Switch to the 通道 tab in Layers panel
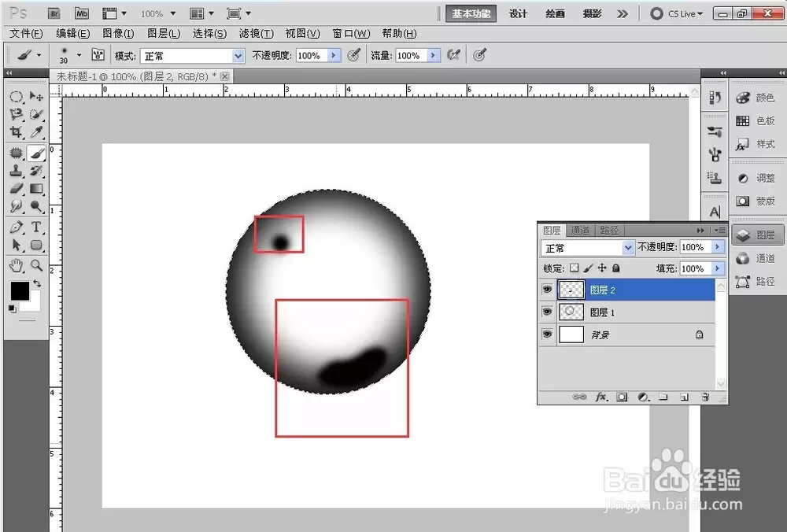This screenshot has height=532, width=787. click(580, 231)
